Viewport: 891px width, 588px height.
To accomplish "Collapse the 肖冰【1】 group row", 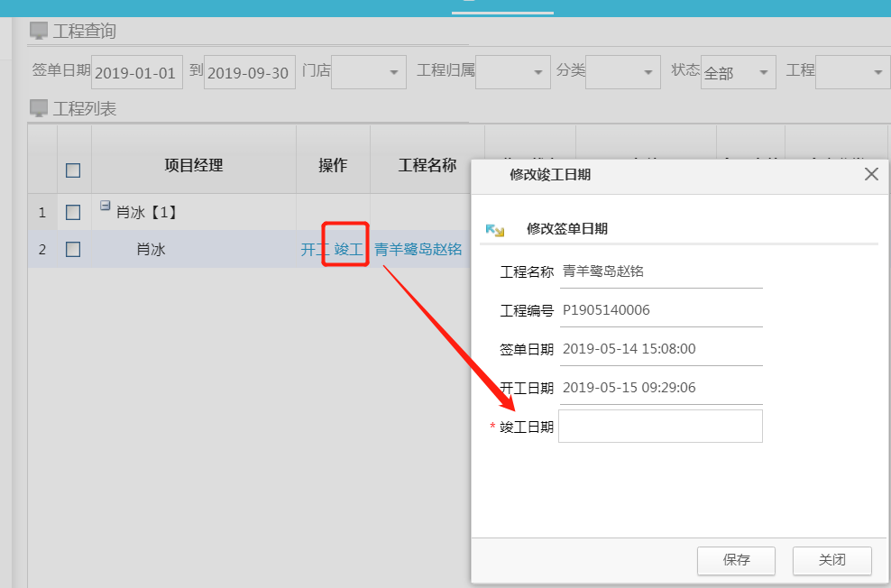I will pos(105,206).
